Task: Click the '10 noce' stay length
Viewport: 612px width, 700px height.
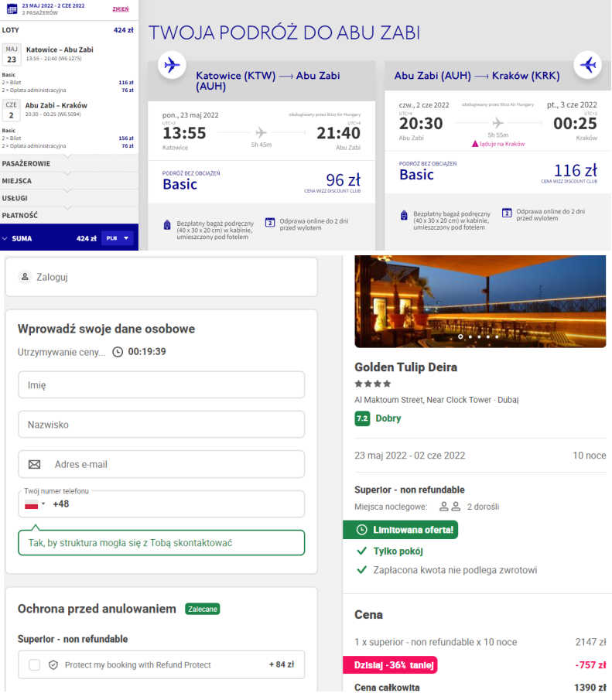Action: (x=590, y=456)
